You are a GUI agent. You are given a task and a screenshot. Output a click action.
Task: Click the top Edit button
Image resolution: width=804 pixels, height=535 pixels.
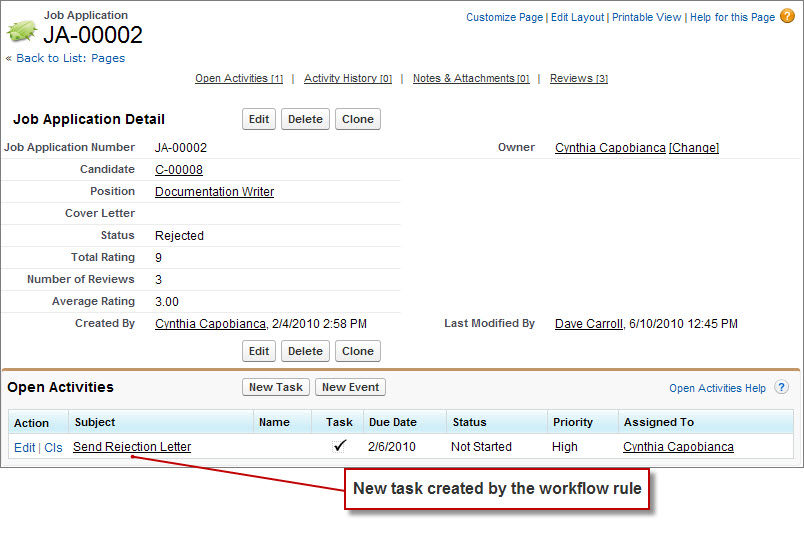point(259,119)
